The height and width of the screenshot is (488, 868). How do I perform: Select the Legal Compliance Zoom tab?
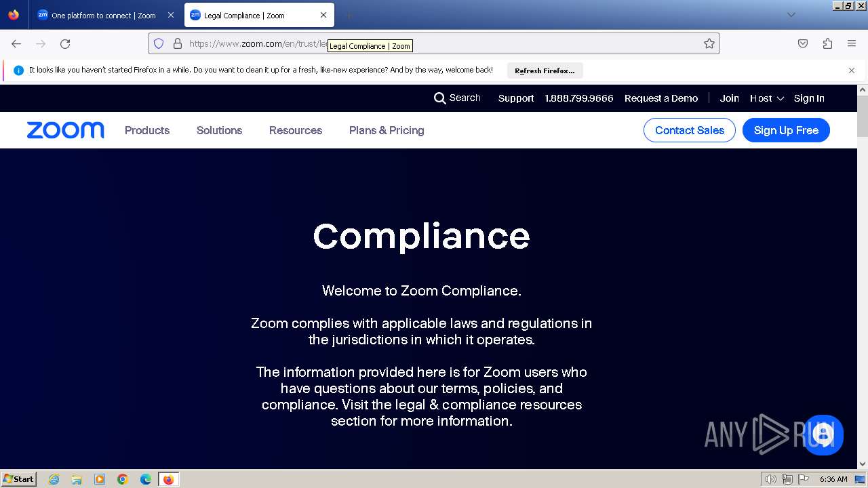point(260,15)
